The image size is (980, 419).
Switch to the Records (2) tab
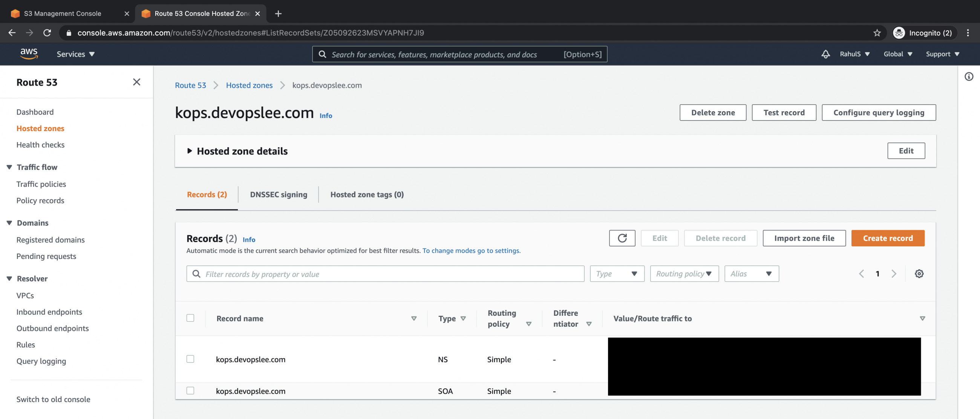[x=207, y=194]
